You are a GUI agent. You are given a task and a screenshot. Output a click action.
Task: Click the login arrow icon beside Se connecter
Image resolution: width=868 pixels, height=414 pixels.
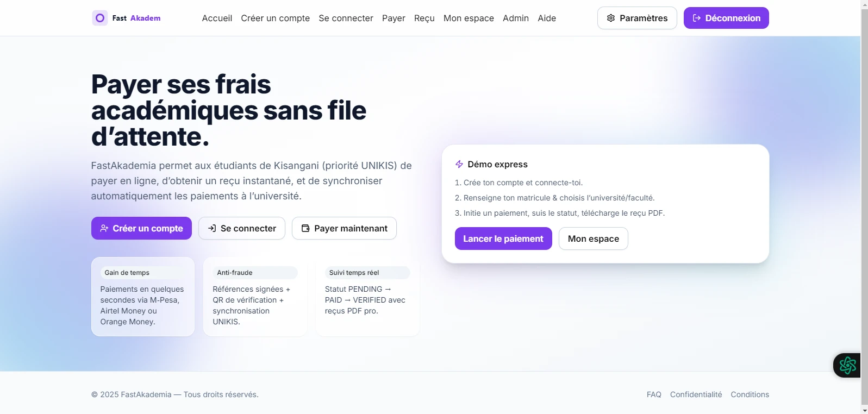pyautogui.click(x=212, y=228)
